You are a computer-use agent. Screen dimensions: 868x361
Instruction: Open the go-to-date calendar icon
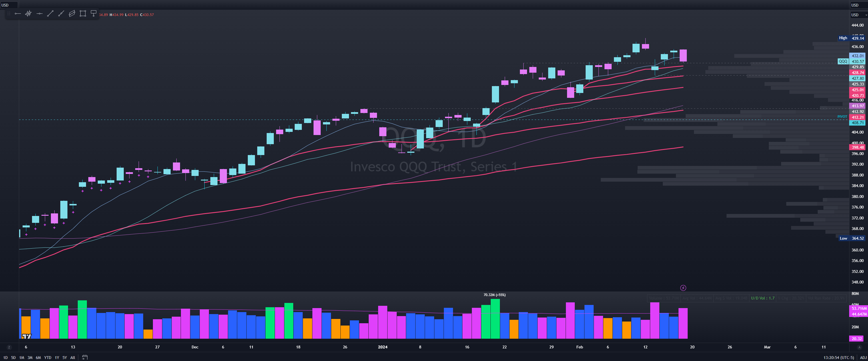click(x=85, y=357)
